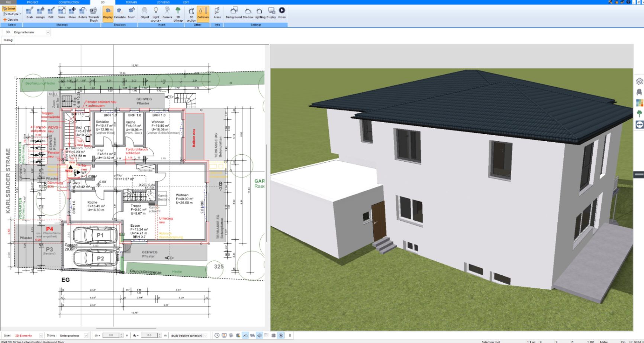Open the Layer 2D-Elemente dropdown
Screen dimensions: 644x343
pyautogui.click(x=41, y=336)
